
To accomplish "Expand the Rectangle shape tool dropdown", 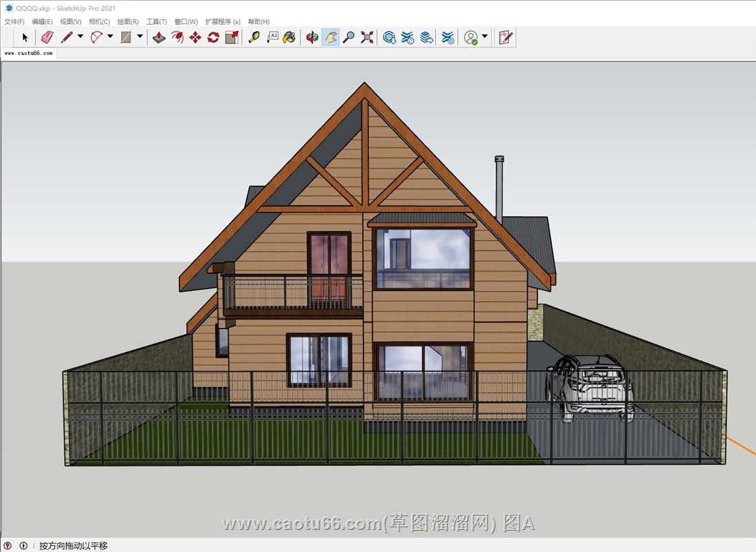I will coord(140,37).
